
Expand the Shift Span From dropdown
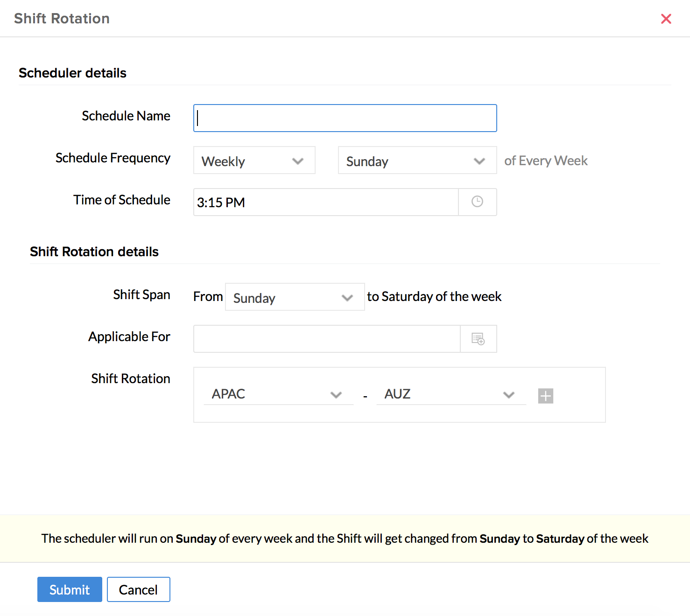(295, 297)
